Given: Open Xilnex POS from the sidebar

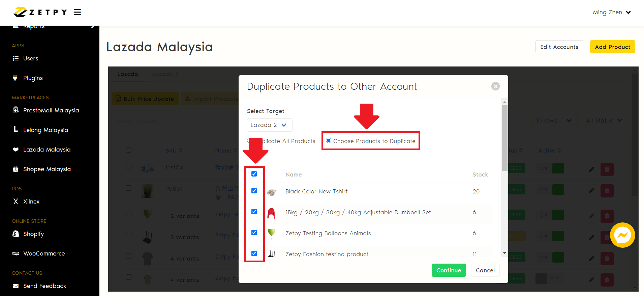Looking at the screenshot, I should tap(31, 201).
